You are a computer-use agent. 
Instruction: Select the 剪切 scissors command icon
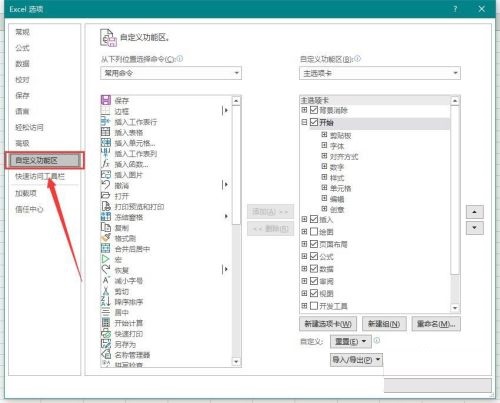(106, 291)
